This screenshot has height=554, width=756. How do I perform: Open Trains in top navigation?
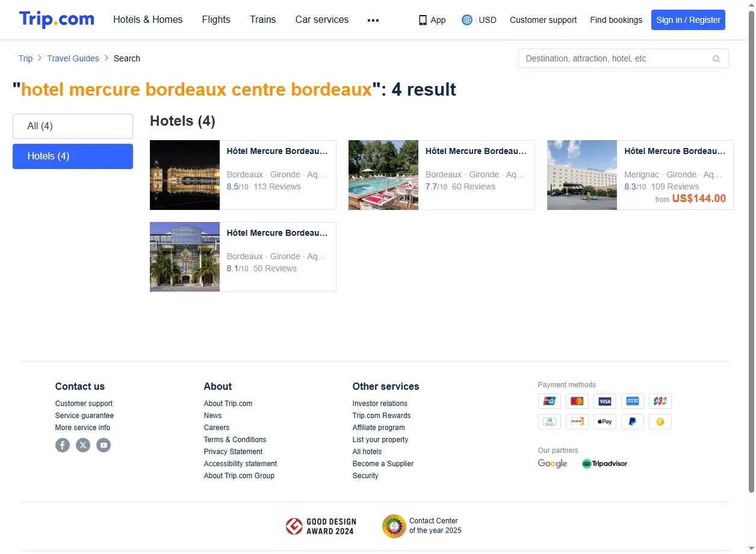pyautogui.click(x=263, y=20)
